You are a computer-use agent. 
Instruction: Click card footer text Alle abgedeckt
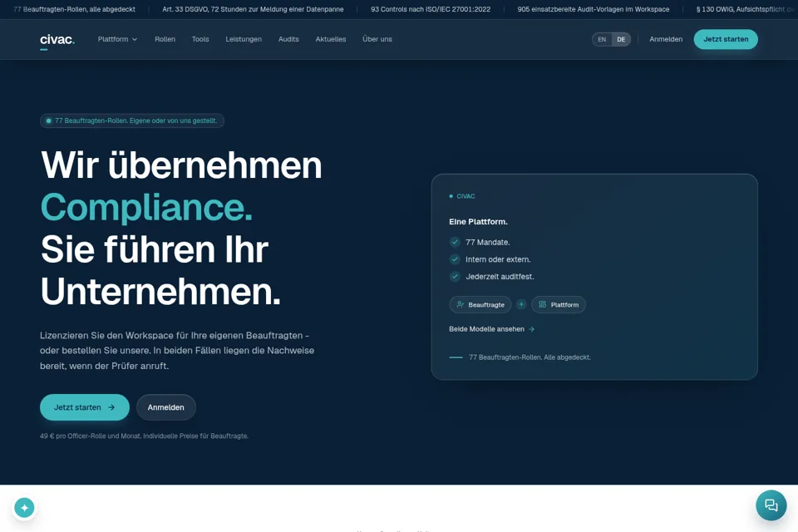[567, 357]
